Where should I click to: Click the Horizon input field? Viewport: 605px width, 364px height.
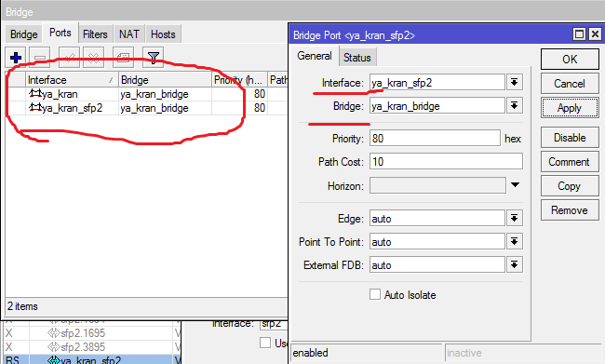[x=437, y=185]
